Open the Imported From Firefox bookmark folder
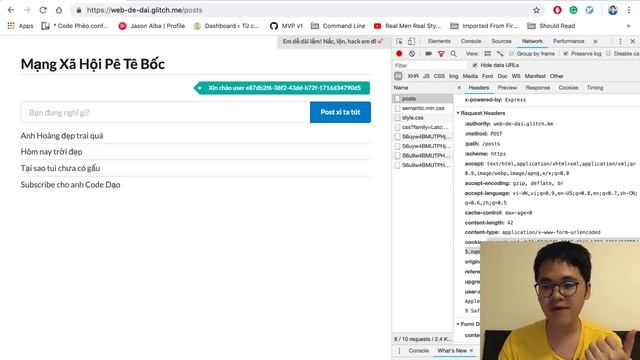 point(484,26)
